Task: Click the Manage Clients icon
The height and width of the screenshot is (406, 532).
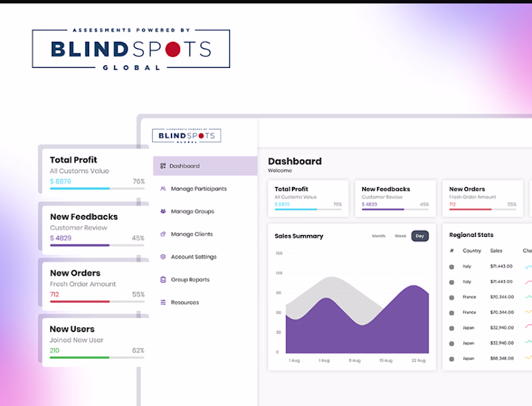Action: 163,234
